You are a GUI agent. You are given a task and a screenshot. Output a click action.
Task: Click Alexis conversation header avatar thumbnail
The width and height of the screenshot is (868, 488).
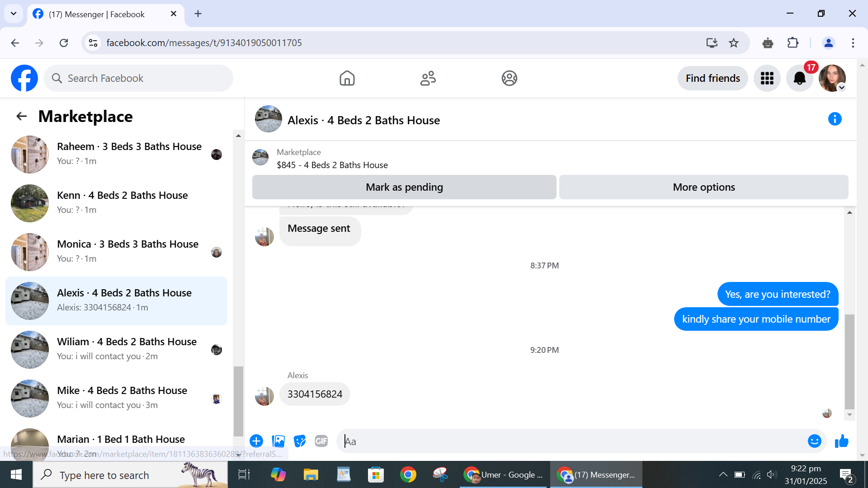coord(268,119)
